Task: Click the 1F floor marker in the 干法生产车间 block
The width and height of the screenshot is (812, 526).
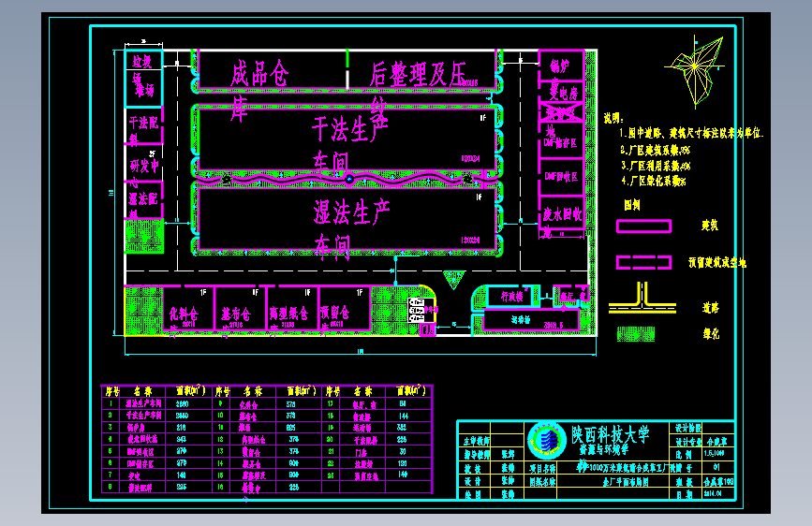Action: 482,118
